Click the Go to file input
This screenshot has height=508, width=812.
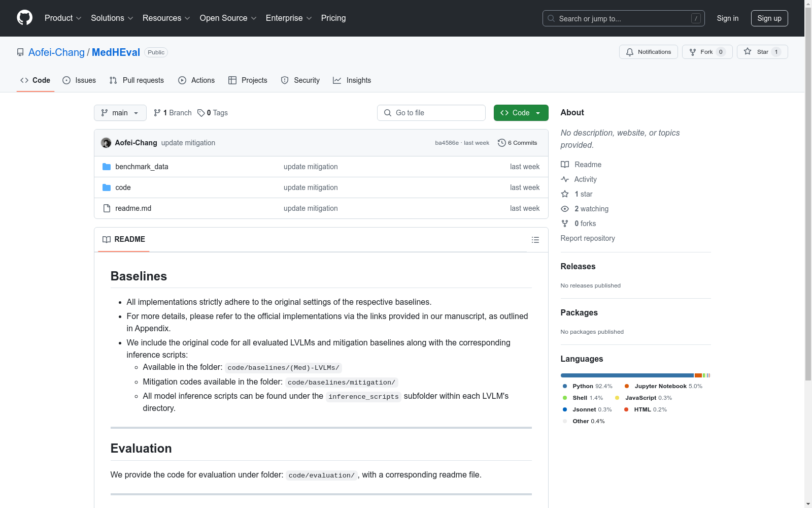[431, 113]
